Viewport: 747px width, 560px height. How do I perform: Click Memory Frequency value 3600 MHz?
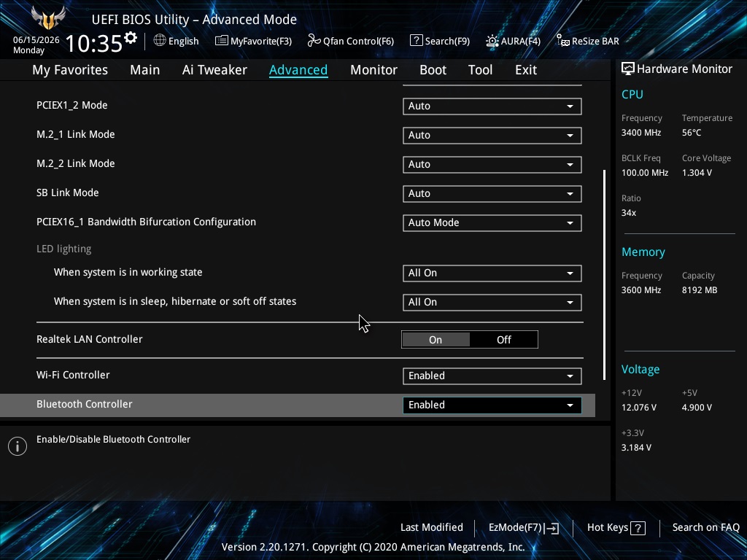(640, 290)
